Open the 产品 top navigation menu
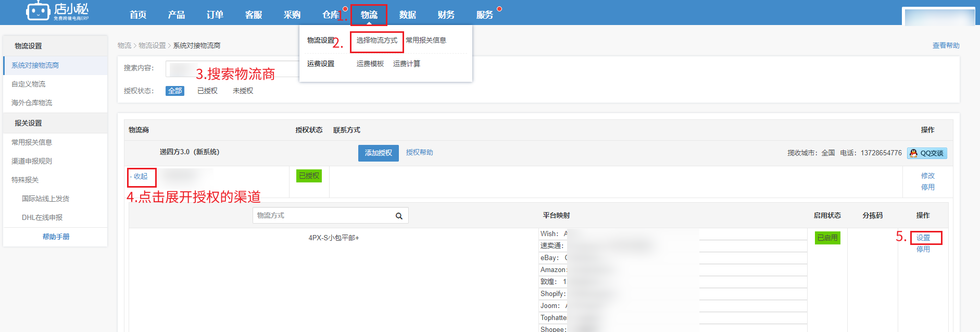980x332 pixels. point(177,15)
